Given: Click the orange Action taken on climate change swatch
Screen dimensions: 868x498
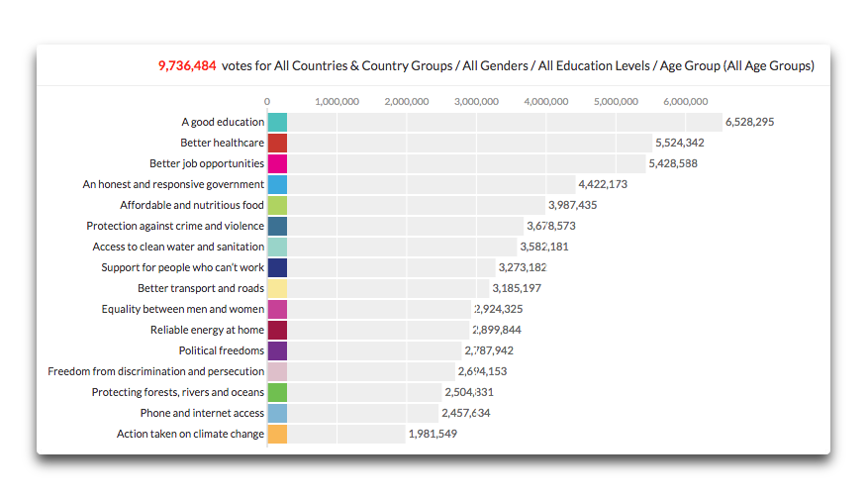Looking at the screenshot, I should click(x=277, y=434).
